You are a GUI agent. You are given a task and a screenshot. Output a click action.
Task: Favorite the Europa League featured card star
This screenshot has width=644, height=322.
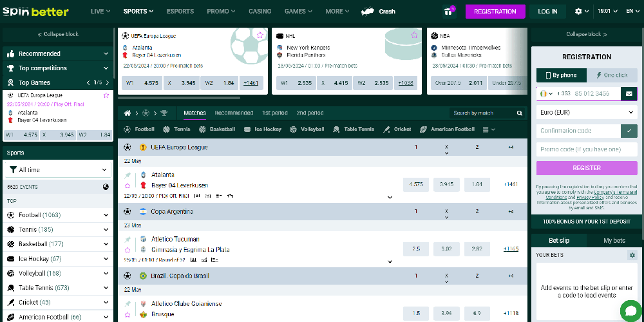click(x=260, y=36)
